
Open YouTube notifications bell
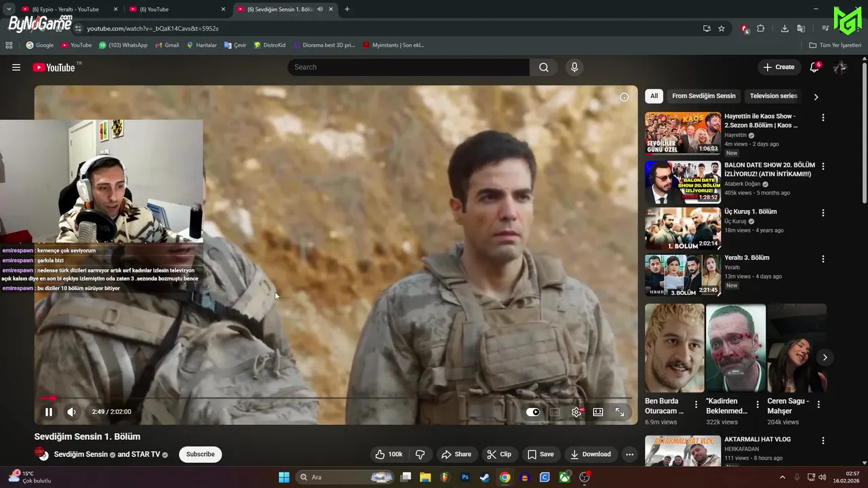[x=814, y=67]
